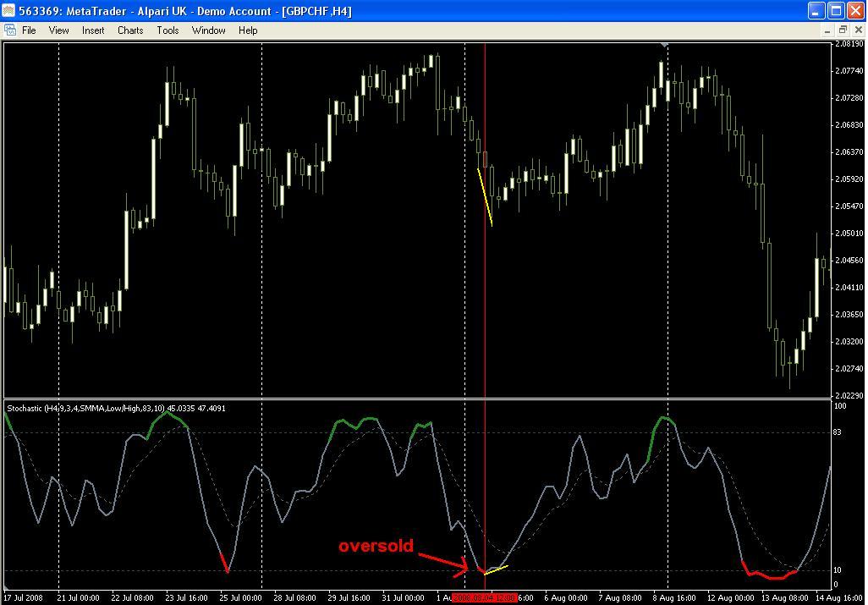Open the Tools menu

pos(168,30)
